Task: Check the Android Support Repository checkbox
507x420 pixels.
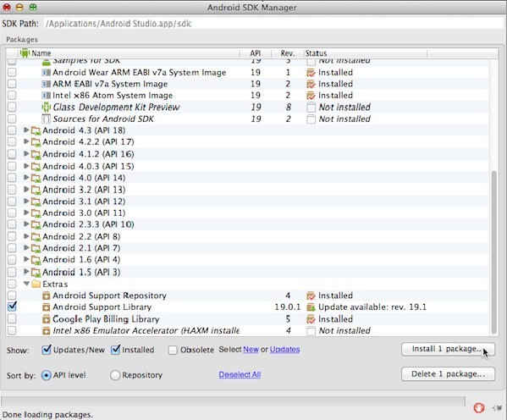Action: (x=12, y=295)
